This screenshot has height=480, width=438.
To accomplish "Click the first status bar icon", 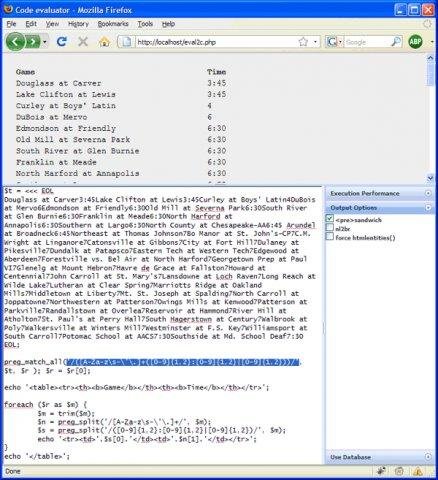I will (x=381, y=471).
